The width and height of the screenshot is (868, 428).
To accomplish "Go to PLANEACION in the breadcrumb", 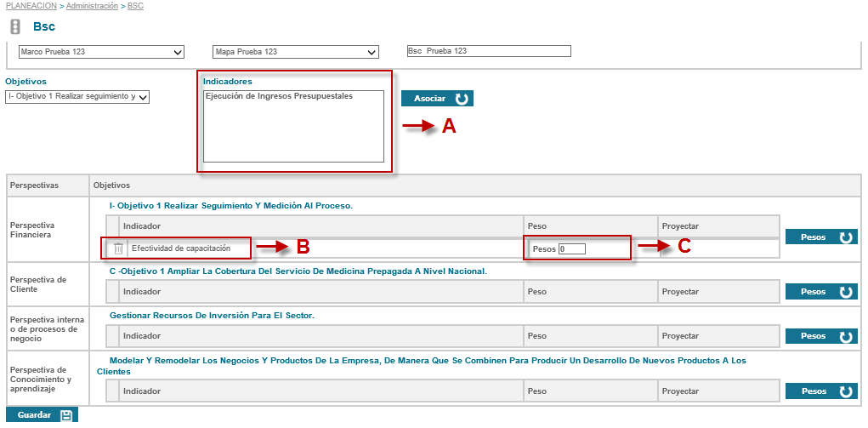I will point(31,6).
